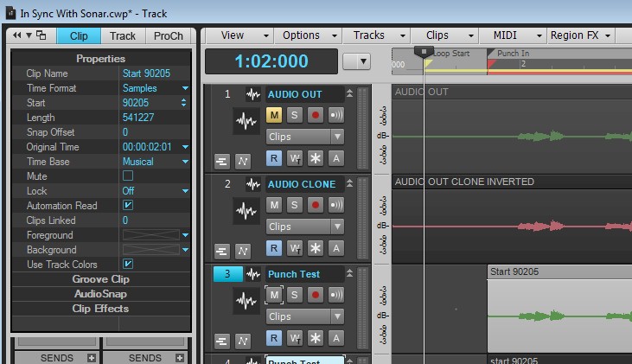Show automation lanes on AUDIO OUT track
632x364 pixels.
coord(243,162)
